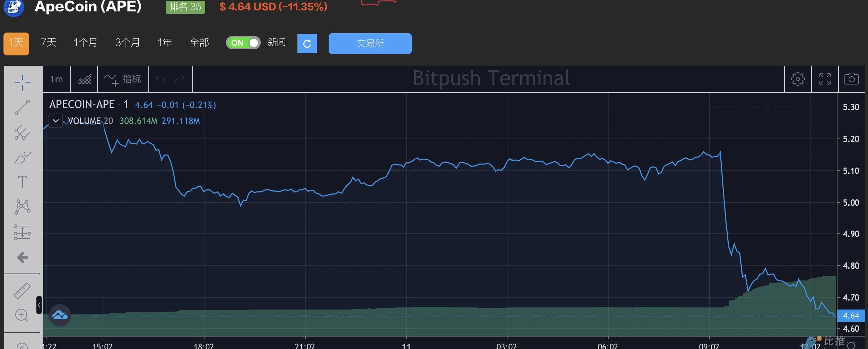Screen dimensions: 868x349
Task: Activate the ruler measure tool
Action: 23,290
